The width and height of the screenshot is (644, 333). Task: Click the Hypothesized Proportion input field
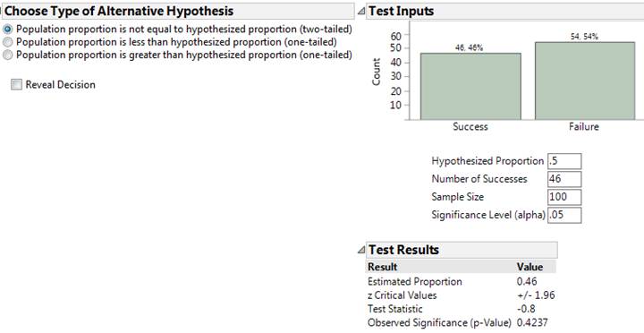(564, 161)
